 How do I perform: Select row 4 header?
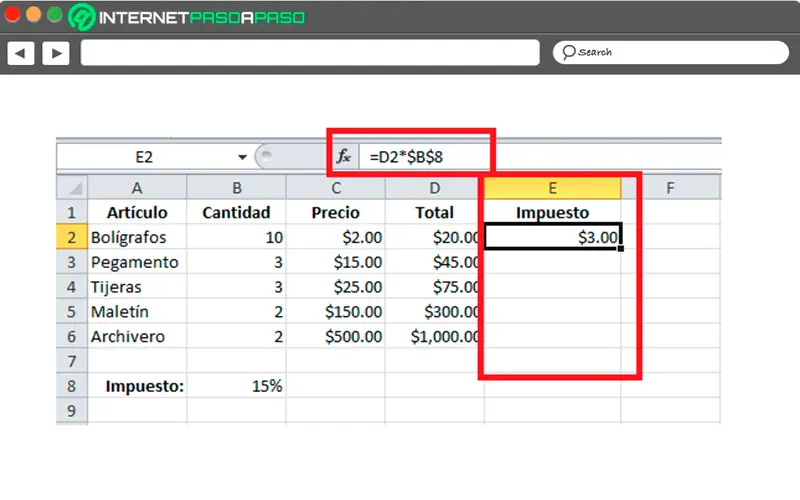[72, 287]
